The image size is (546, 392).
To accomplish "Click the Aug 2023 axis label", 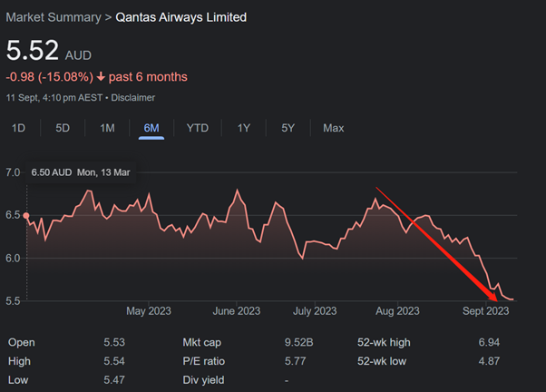I will [397, 311].
